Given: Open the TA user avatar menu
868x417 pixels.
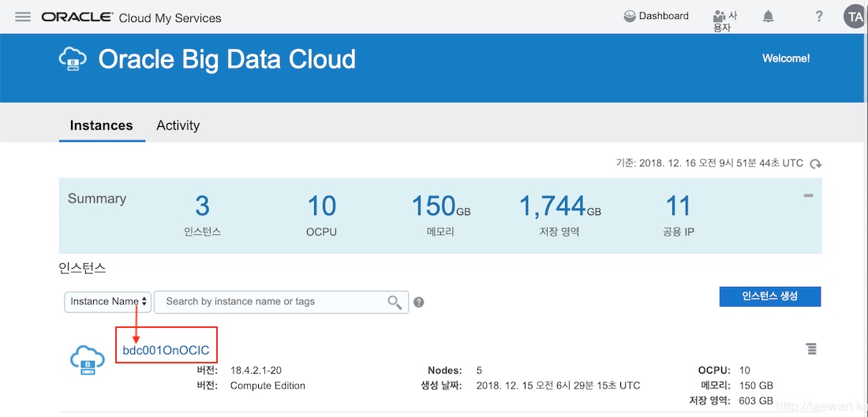Looking at the screenshot, I should tap(855, 17).
